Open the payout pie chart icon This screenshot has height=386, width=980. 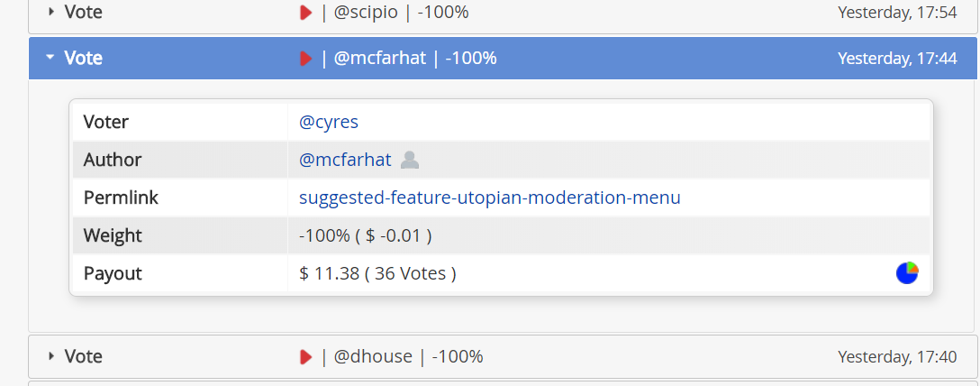point(907,272)
